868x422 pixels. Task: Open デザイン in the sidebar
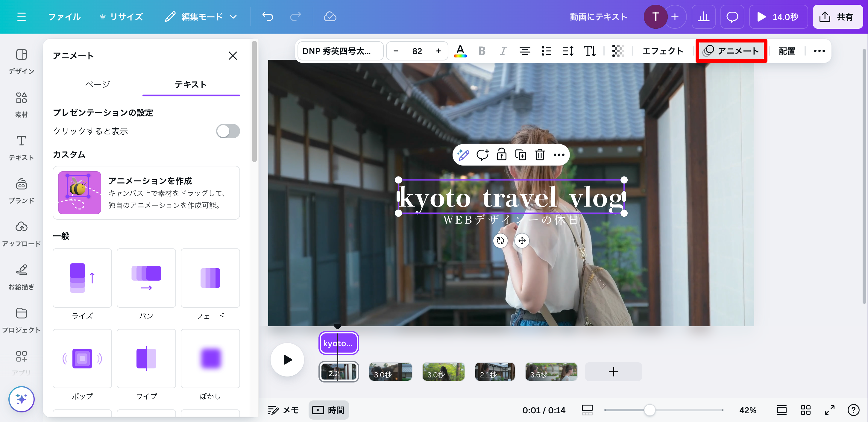tap(21, 61)
